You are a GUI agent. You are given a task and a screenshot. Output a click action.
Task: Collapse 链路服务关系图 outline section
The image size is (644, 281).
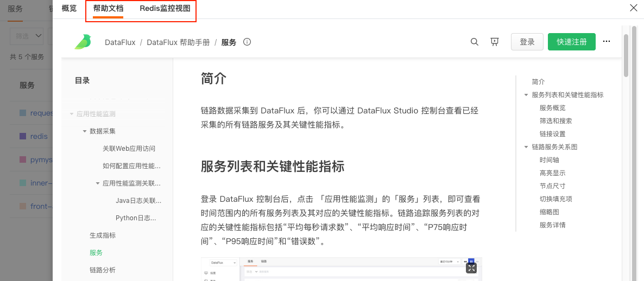[x=526, y=147]
